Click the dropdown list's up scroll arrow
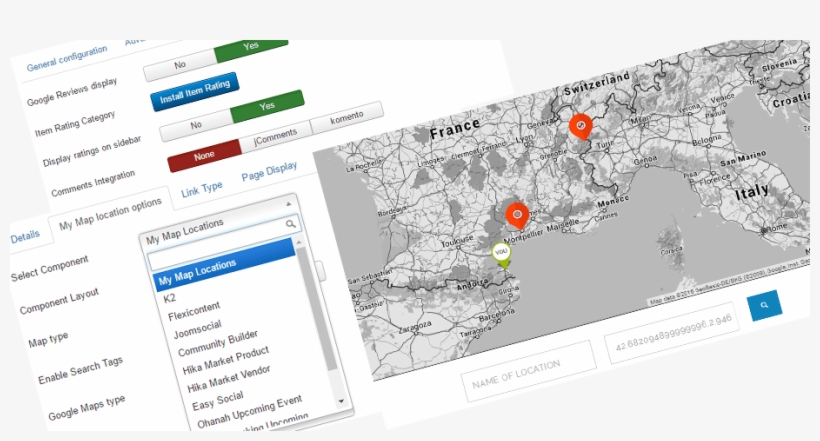The height and width of the screenshot is (441, 820). pyautogui.click(x=299, y=243)
